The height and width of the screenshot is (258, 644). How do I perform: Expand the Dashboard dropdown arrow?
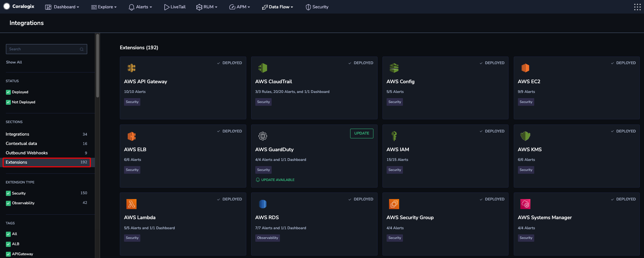[78, 7]
